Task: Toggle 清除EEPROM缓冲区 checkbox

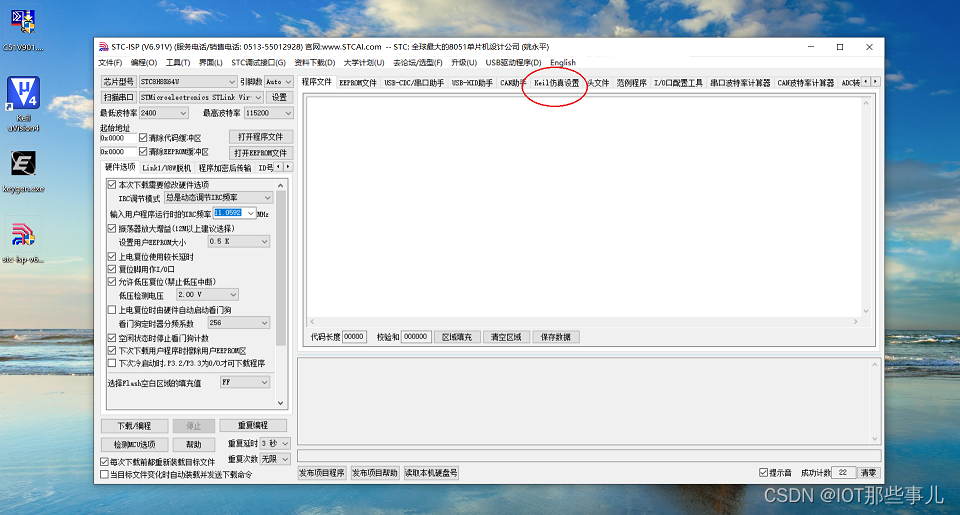Action: 143,151
